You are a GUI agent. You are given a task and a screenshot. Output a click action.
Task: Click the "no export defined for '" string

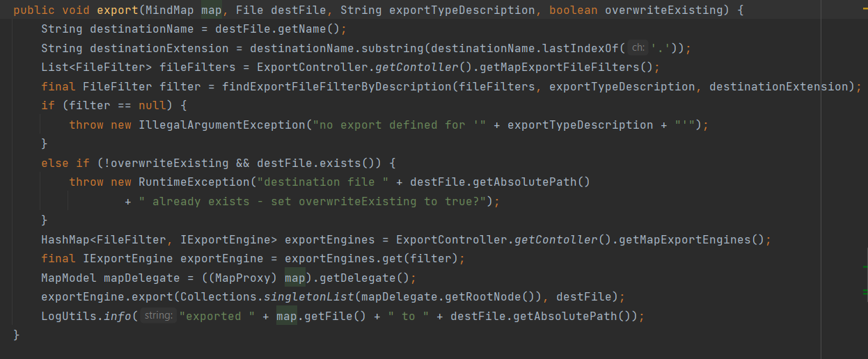coord(400,125)
